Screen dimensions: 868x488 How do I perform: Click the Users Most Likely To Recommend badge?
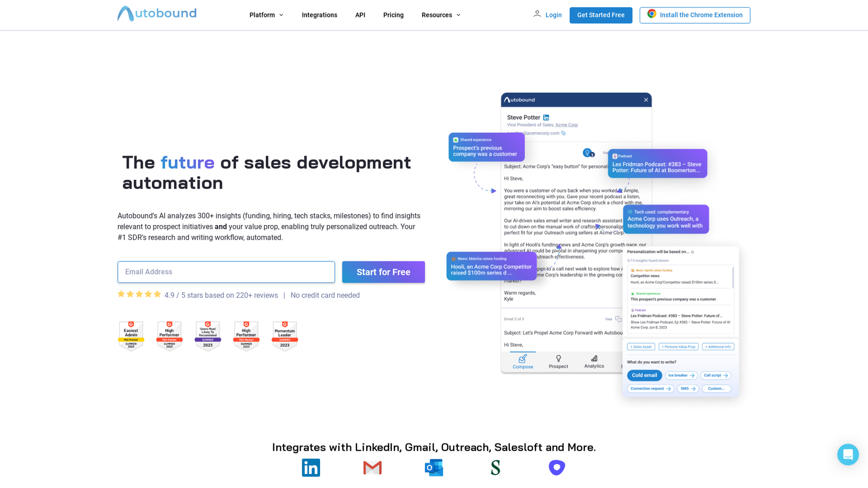tap(208, 336)
